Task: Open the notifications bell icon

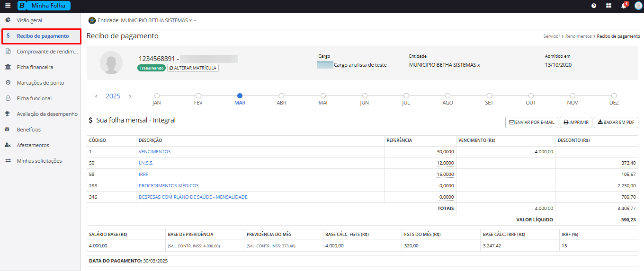Action: pyautogui.click(x=624, y=6)
